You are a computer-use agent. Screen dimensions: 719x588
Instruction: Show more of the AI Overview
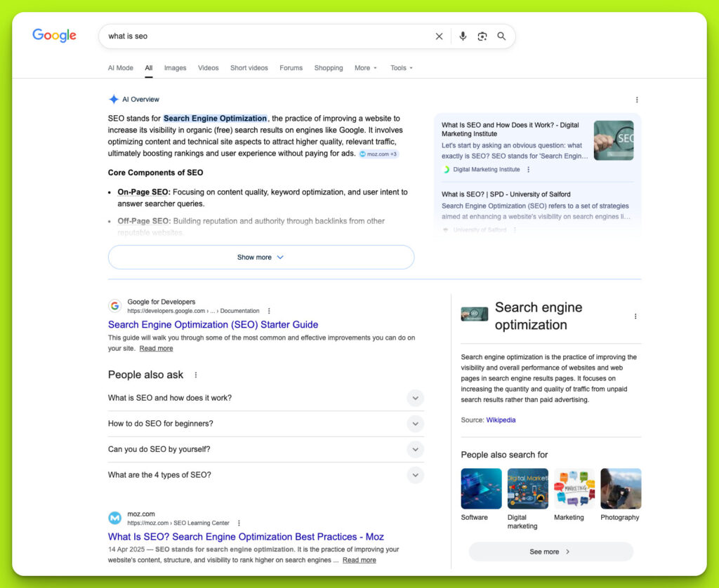[260, 257]
